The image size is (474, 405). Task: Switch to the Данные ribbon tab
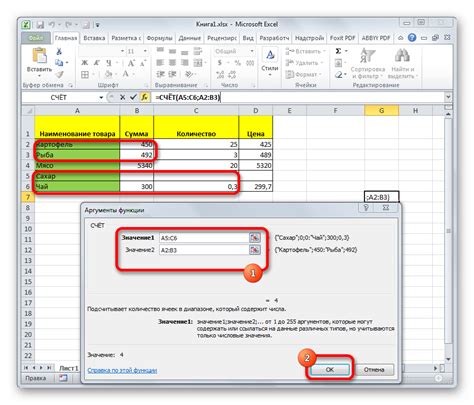pyautogui.click(x=189, y=38)
